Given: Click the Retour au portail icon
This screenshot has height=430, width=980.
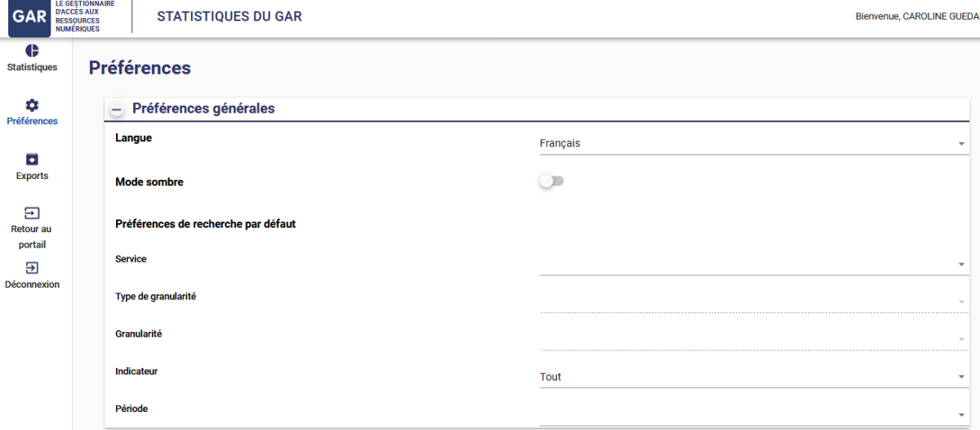Looking at the screenshot, I should 32,213.
